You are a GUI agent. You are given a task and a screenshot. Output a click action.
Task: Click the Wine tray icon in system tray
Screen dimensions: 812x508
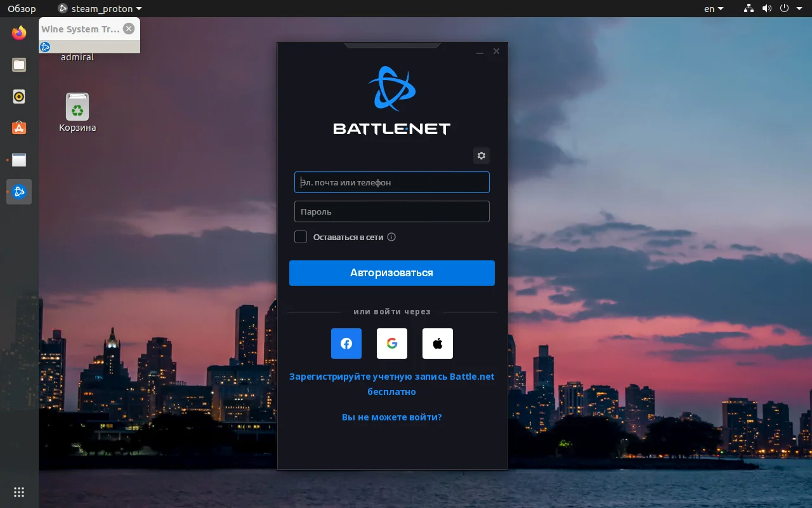pos(45,46)
